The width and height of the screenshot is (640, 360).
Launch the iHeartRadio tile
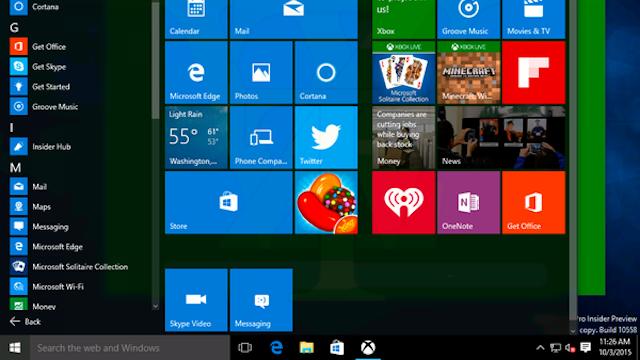[403, 202]
